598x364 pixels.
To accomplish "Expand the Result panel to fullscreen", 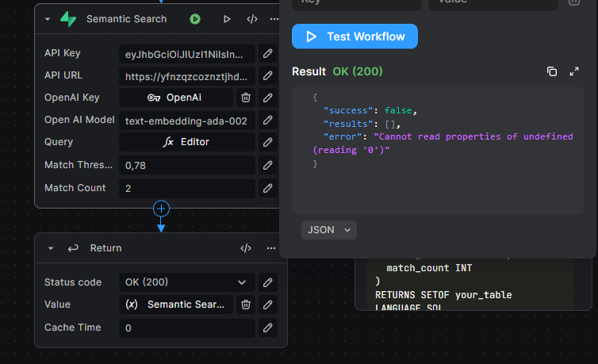I will click(x=574, y=71).
